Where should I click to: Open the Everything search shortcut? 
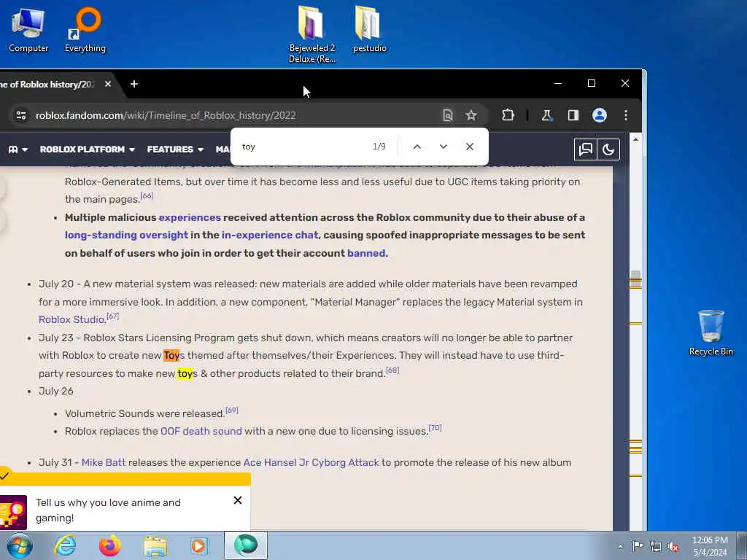click(85, 29)
